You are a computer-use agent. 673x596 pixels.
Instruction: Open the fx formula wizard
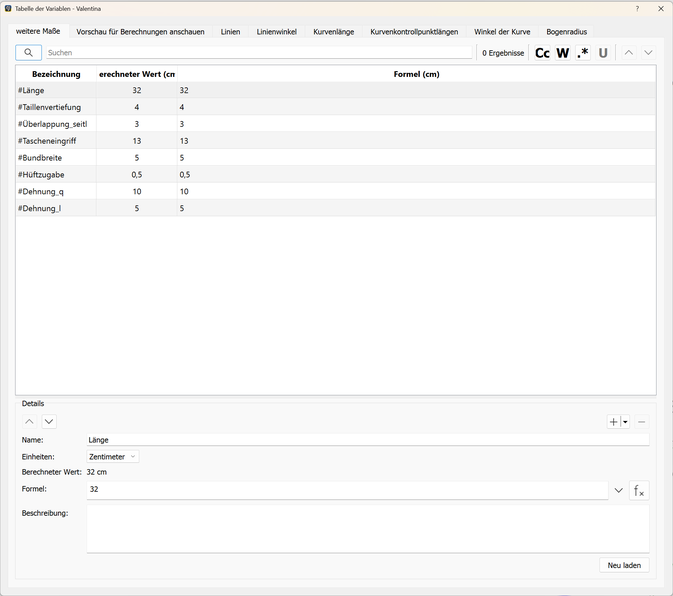(639, 490)
